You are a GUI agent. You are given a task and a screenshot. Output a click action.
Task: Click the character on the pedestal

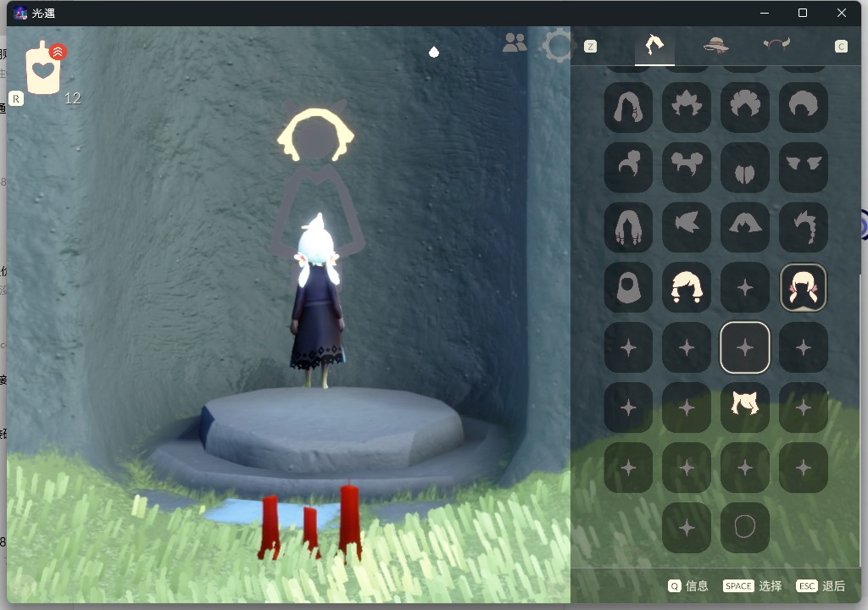click(x=317, y=302)
